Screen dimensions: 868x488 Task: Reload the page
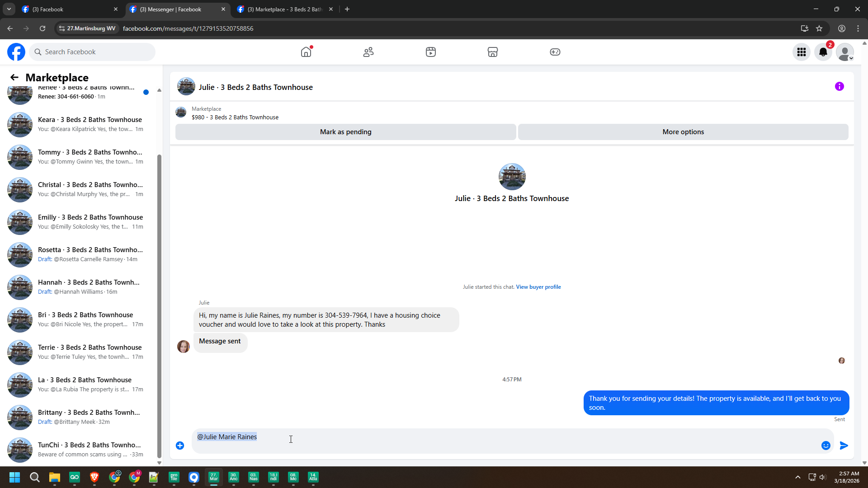(42, 28)
